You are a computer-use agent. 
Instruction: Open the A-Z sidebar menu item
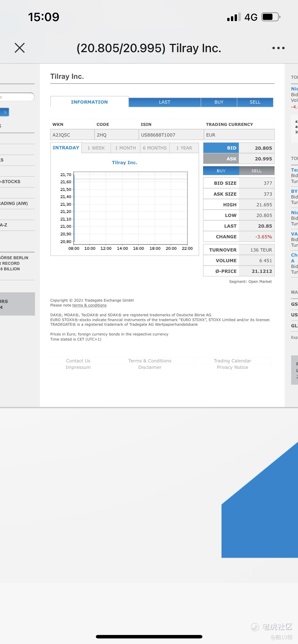pyautogui.click(x=3, y=225)
